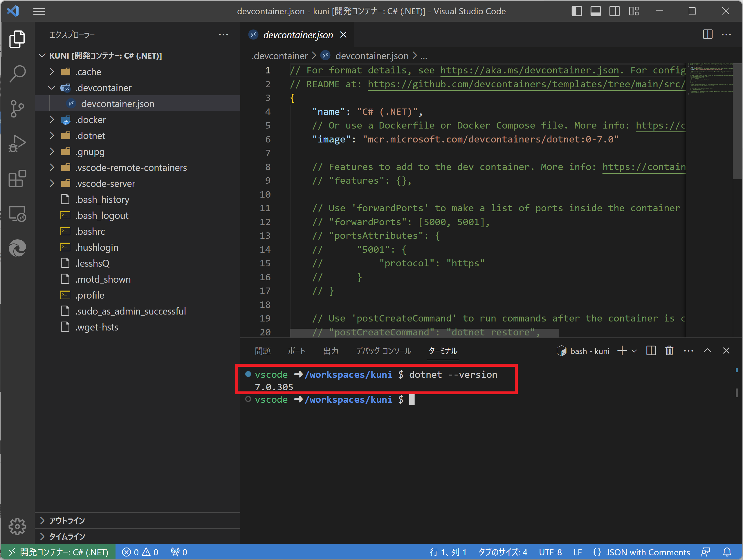This screenshot has width=743, height=560.
Task: Expand the .vscode-server folder
Action: pyautogui.click(x=51, y=183)
